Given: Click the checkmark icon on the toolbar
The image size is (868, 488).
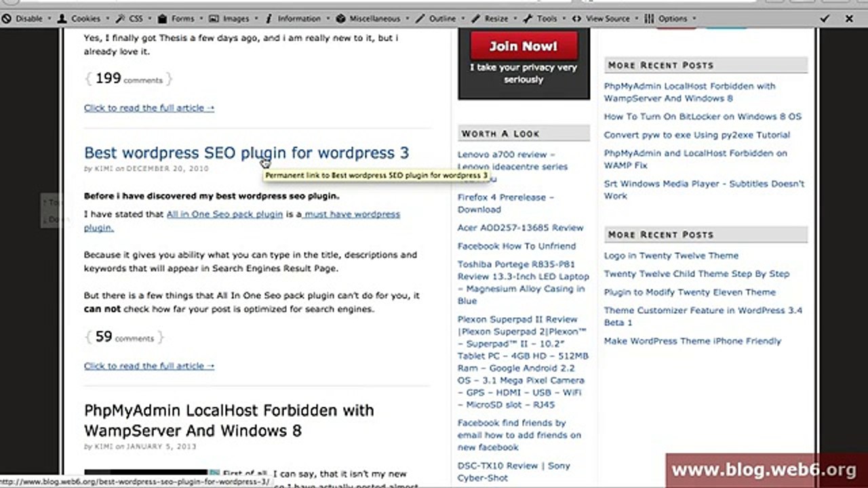Looking at the screenshot, I should tap(825, 19).
